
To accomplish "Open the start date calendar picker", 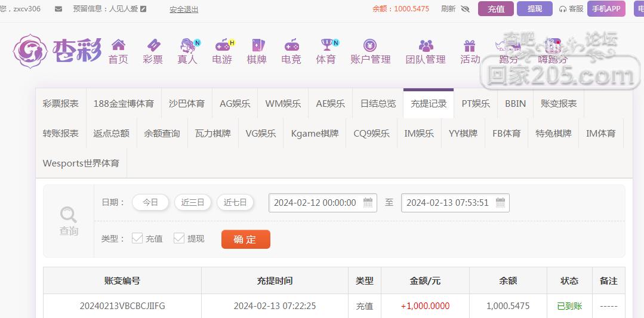I will pos(368,202).
